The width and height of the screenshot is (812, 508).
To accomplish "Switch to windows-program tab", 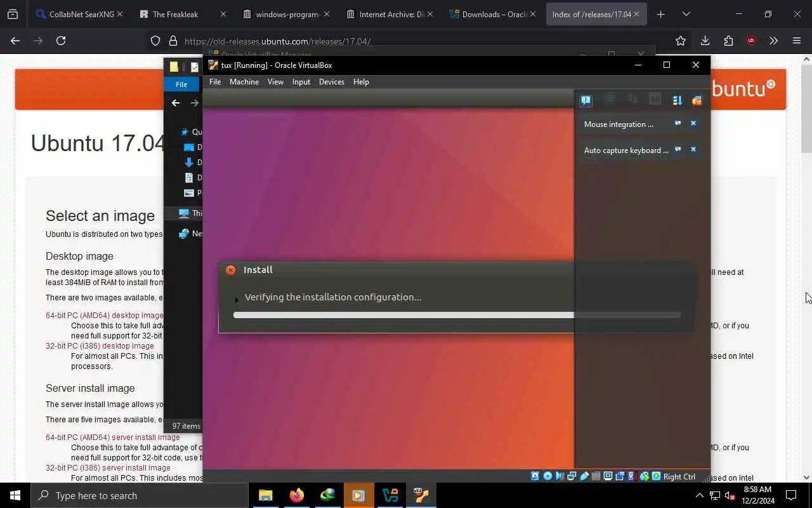I will coord(285,14).
